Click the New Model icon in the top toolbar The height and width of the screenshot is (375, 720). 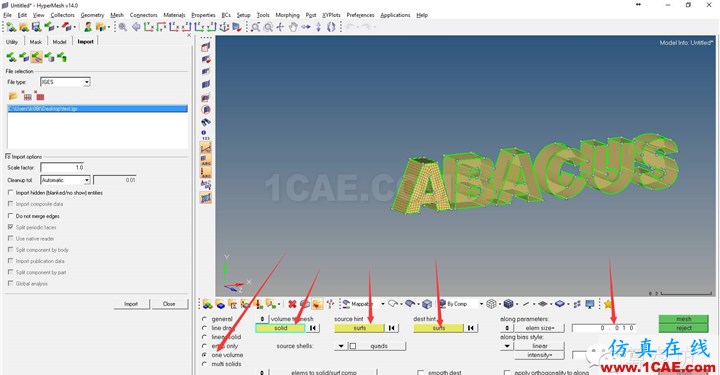pyautogui.click(x=11, y=27)
